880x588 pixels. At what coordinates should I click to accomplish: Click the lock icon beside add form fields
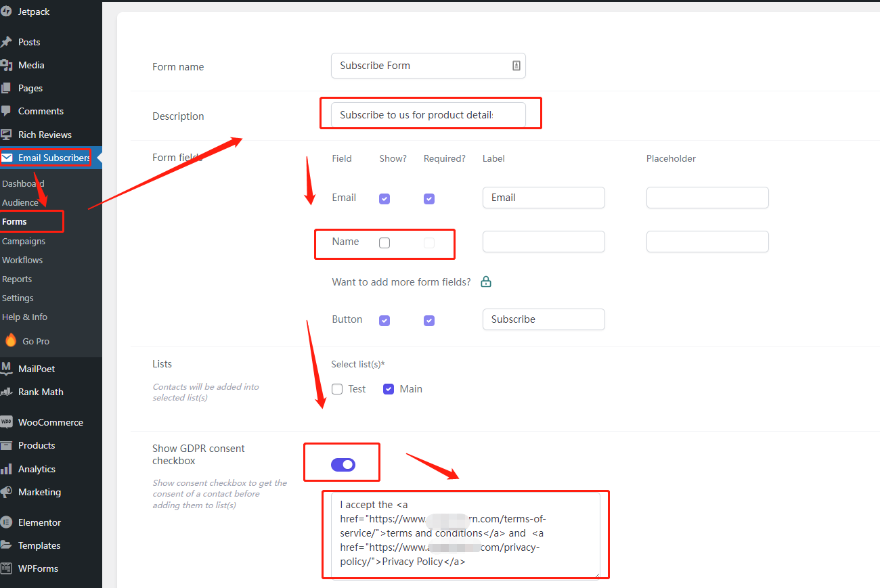[x=486, y=281]
